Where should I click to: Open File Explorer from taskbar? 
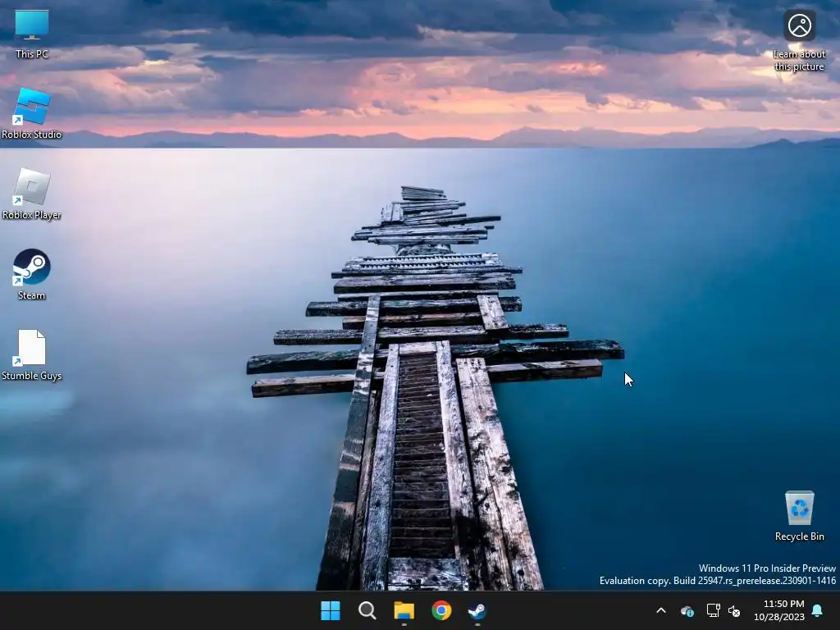404,610
